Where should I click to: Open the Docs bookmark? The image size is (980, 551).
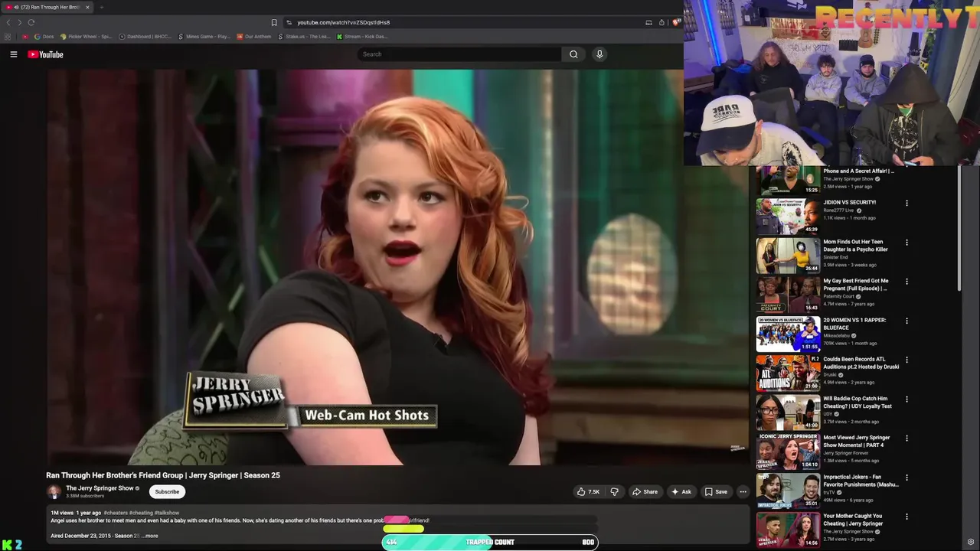[44, 37]
